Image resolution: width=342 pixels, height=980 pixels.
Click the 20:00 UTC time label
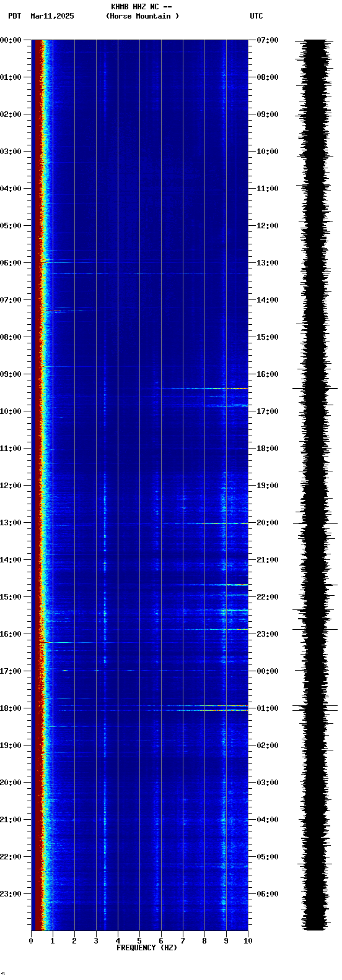(x=268, y=523)
